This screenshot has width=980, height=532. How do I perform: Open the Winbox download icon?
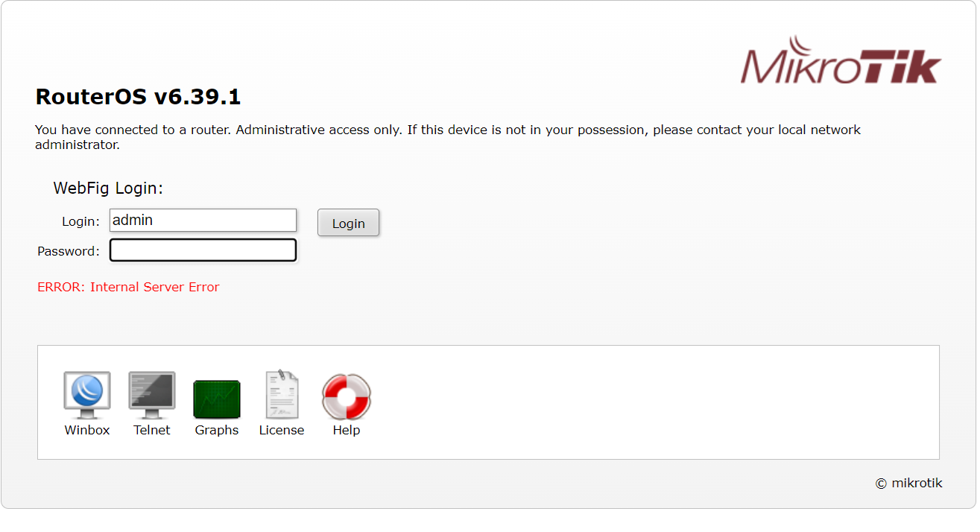87,395
